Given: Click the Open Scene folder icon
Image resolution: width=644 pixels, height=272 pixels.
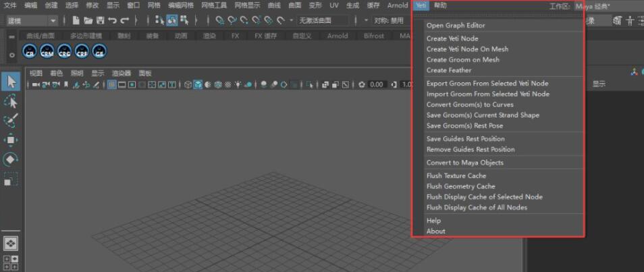Looking at the screenshot, I should 88,21.
